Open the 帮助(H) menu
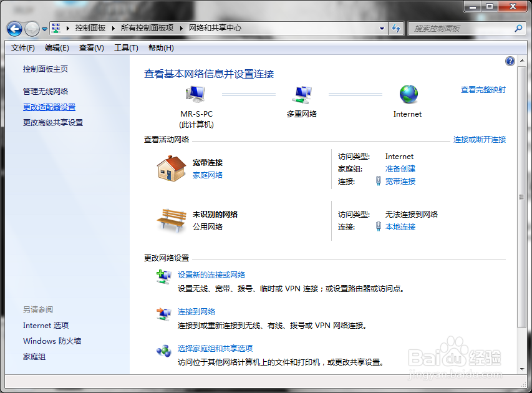532x393 pixels. (x=161, y=48)
